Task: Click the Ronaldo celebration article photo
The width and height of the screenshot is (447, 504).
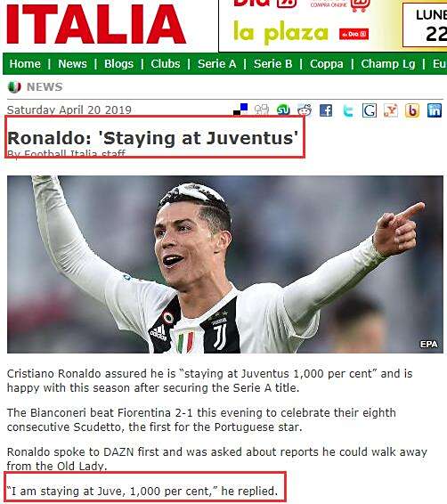Action: click(225, 264)
